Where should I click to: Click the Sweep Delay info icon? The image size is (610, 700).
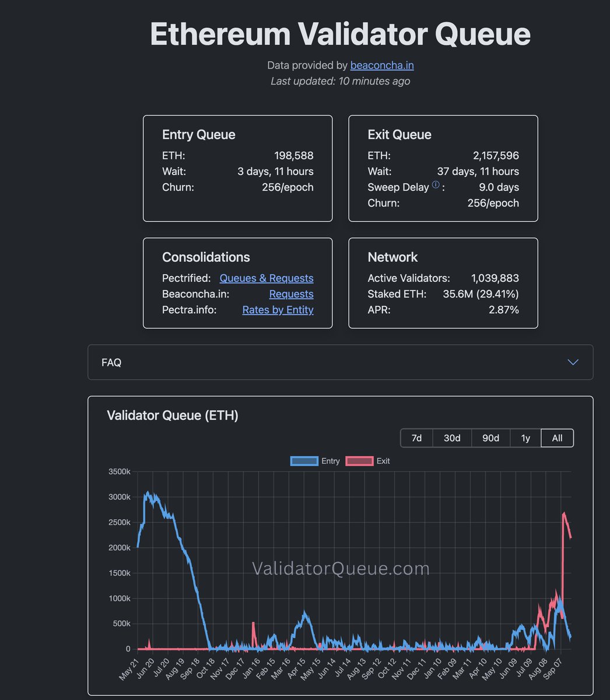pos(436,185)
